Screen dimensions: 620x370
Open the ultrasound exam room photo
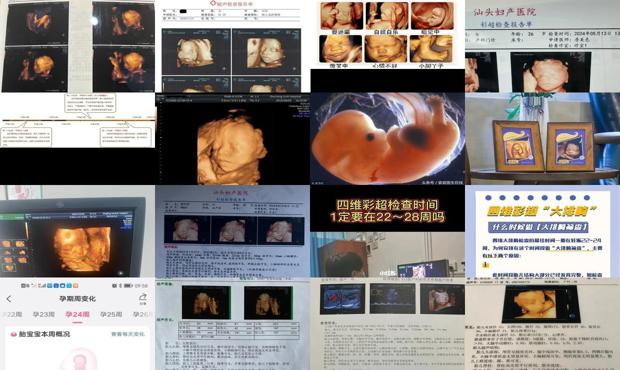[x=388, y=254]
